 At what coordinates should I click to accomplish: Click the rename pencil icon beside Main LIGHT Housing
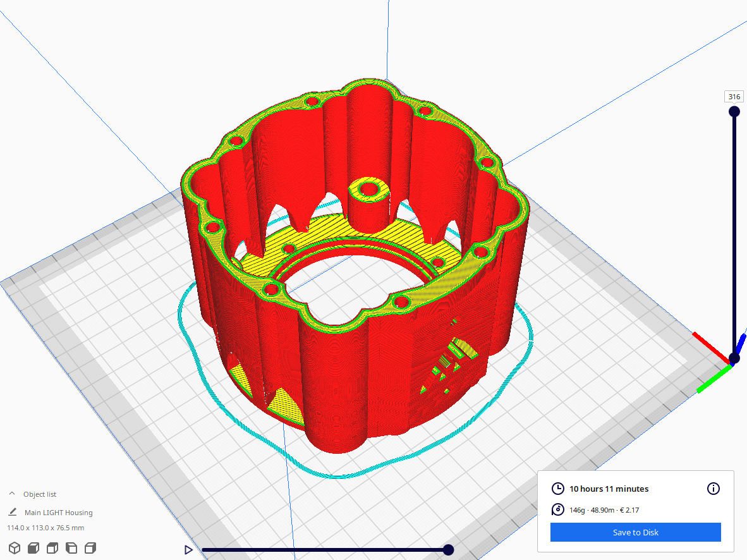[12, 512]
